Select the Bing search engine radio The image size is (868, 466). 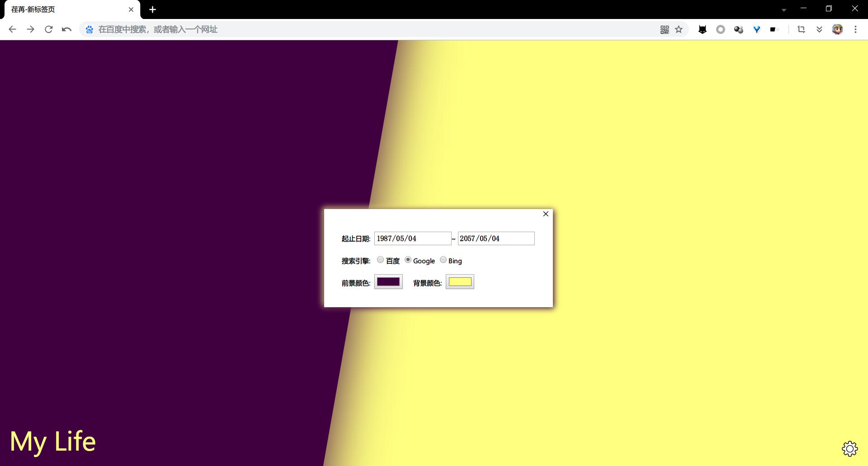pos(443,260)
